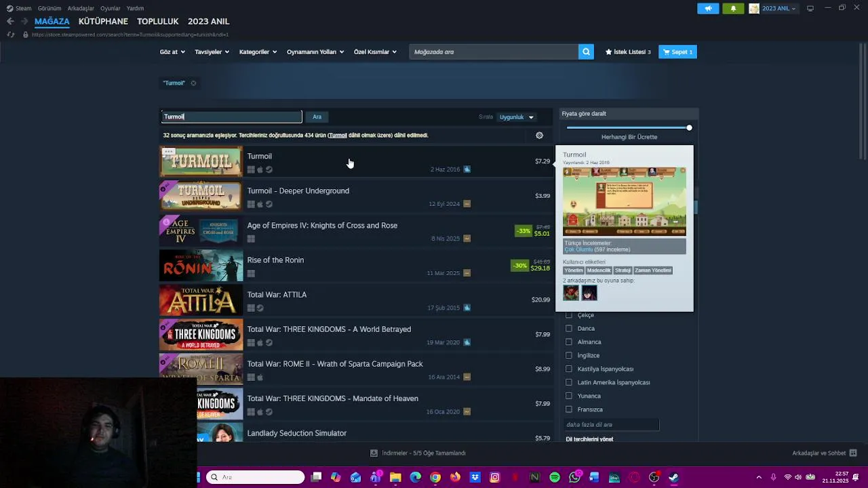Click Dil tercihlerini yönet link
This screenshot has height=488, width=868.
[589, 439]
